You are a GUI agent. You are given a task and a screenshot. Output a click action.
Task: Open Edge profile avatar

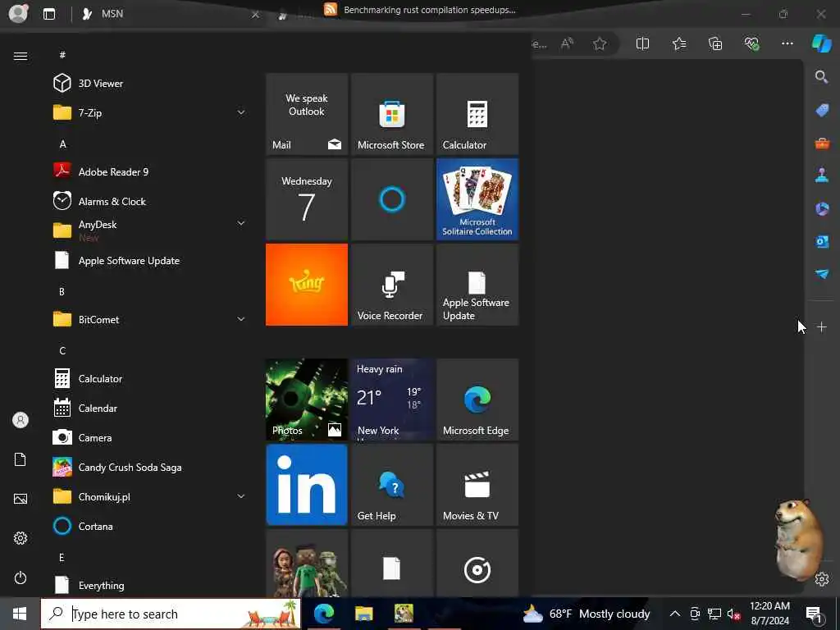[x=19, y=13]
